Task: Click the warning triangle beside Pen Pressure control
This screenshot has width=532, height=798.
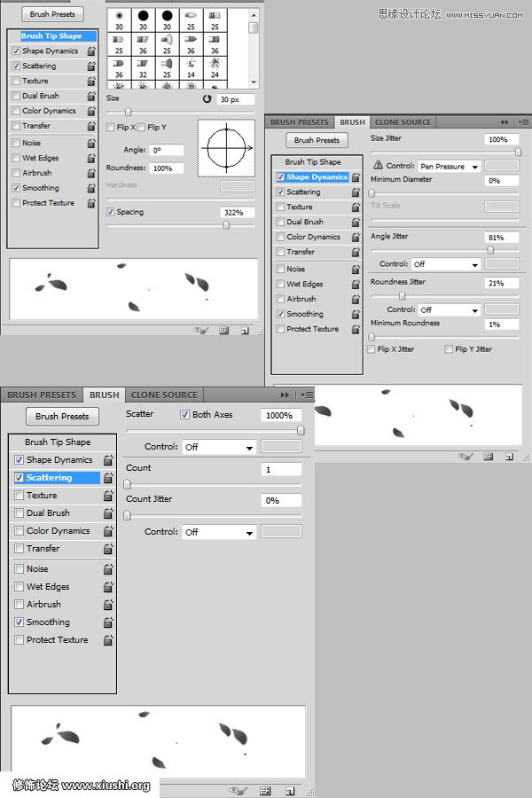Action: pos(379,166)
